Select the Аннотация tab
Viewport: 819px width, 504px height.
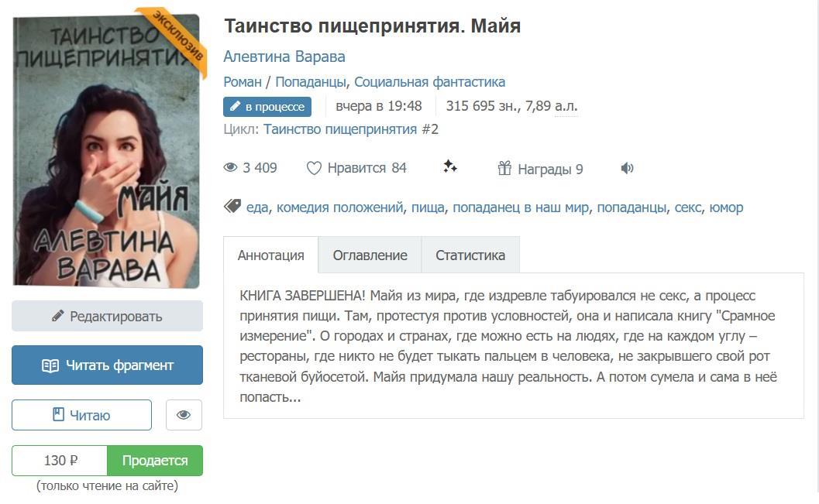270,255
